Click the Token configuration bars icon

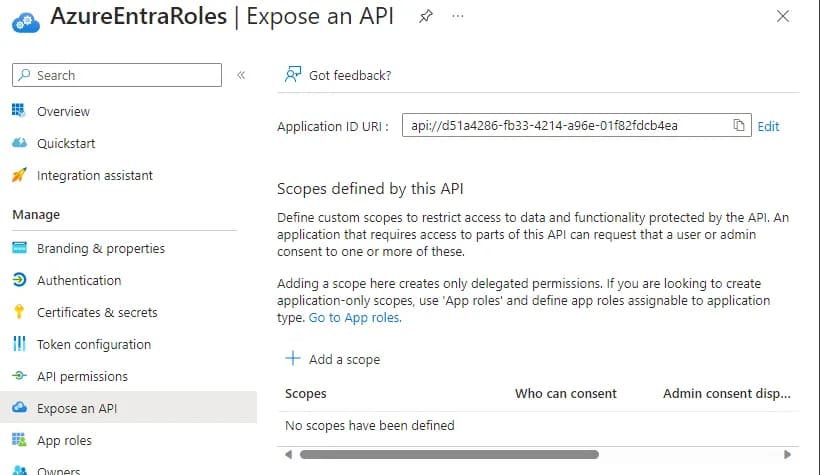[x=19, y=344]
